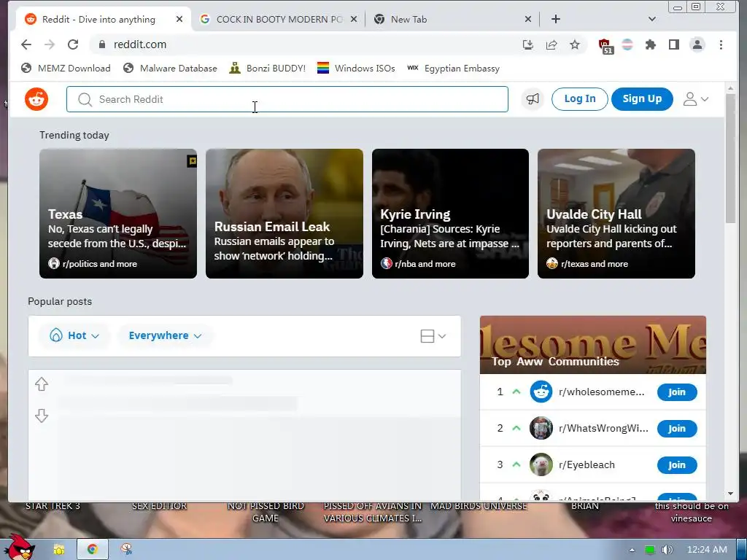
Task: Open a new browser tab
Action: [x=555, y=19]
